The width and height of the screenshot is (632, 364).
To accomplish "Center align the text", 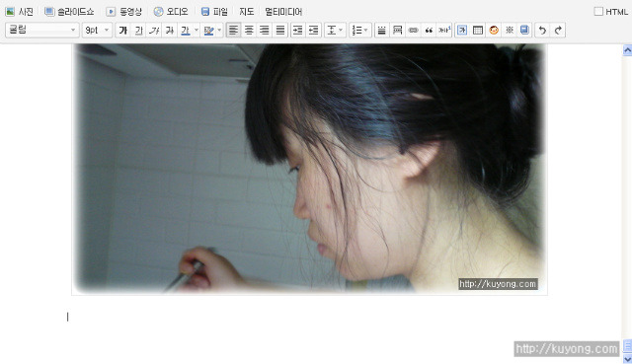I will point(249,31).
